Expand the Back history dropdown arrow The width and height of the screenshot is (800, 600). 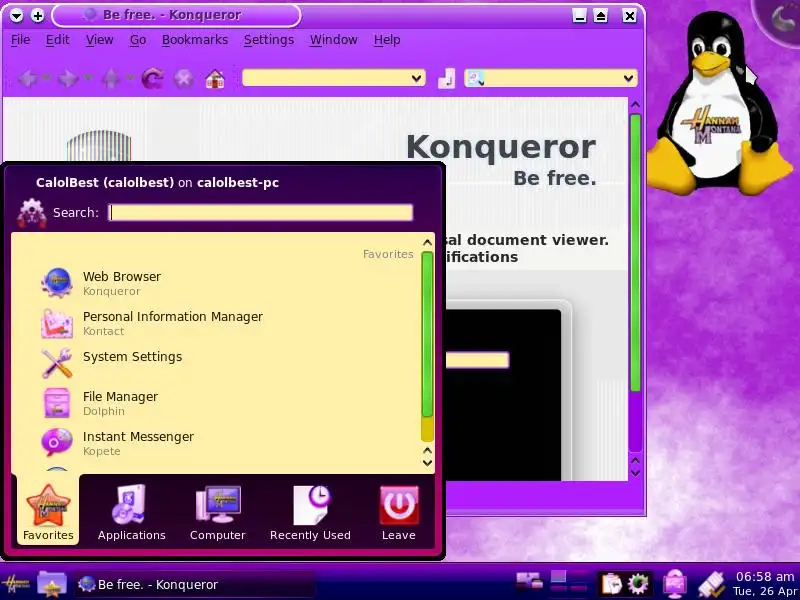coord(46,78)
